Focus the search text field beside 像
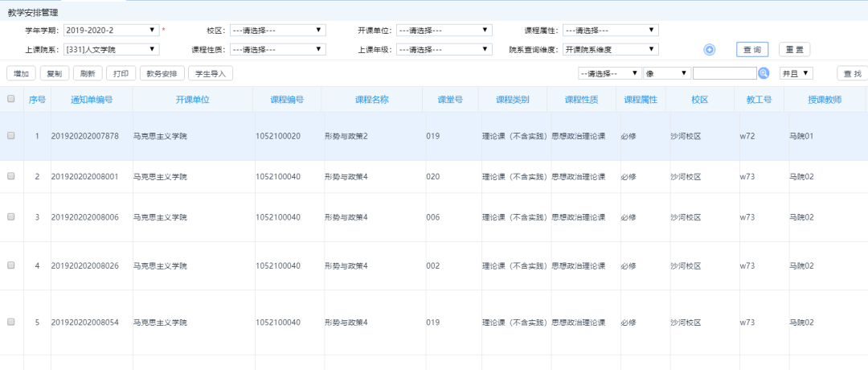868x370 pixels. point(724,73)
